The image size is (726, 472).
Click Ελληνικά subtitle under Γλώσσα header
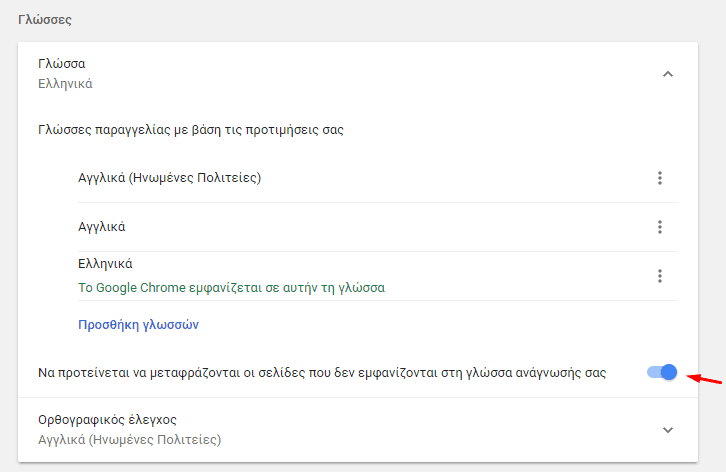click(65, 84)
